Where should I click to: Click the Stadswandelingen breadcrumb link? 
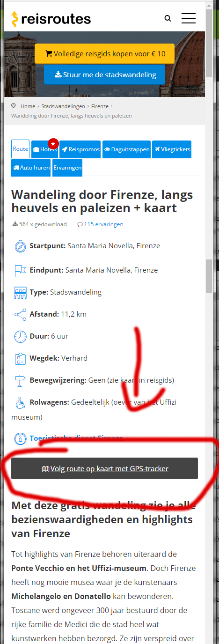pyautogui.click(x=63, y=106)
